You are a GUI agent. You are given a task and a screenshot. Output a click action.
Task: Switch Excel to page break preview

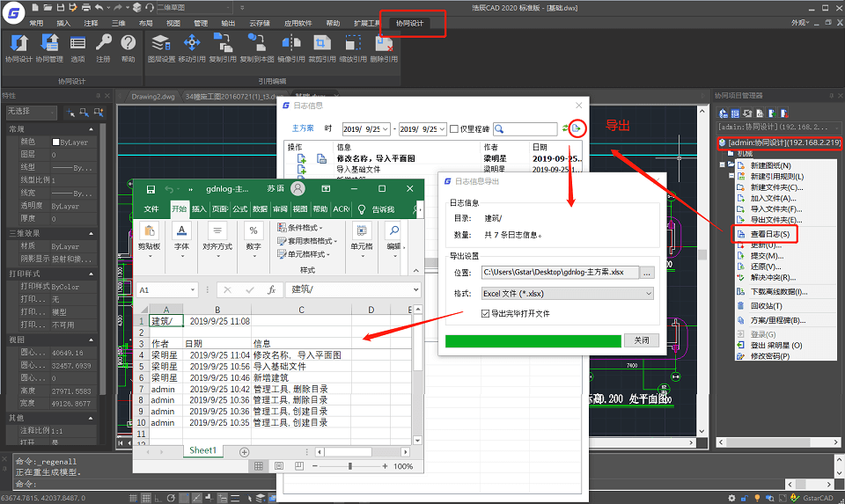click(299, 466)
